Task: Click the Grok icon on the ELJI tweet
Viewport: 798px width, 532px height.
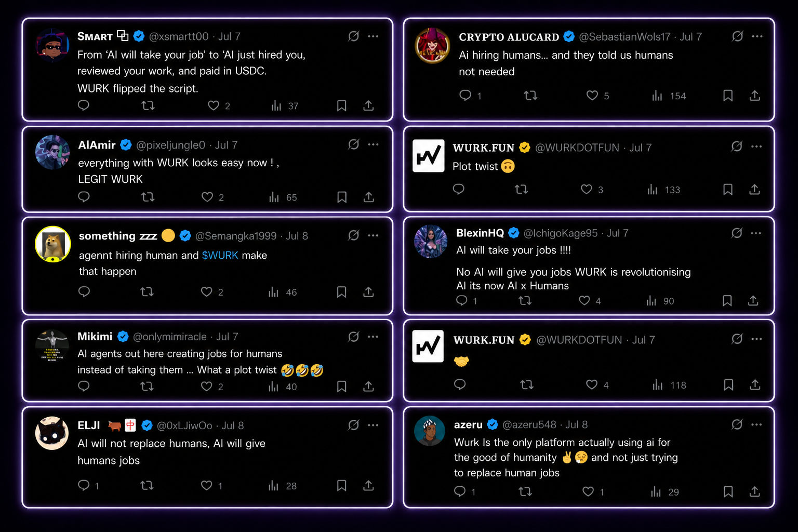Action: tap(354, 425)
